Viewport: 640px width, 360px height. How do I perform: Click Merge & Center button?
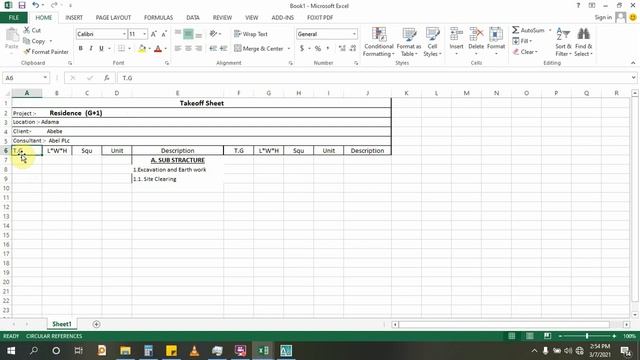[259, 48]
